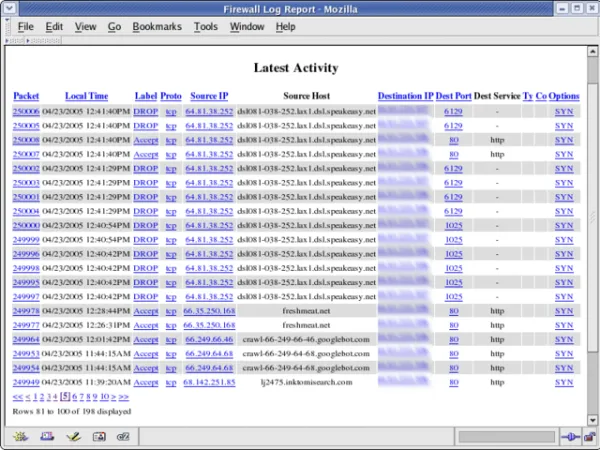Open packet 249978 link
The image size is (600, 450).
click(26, 311)
